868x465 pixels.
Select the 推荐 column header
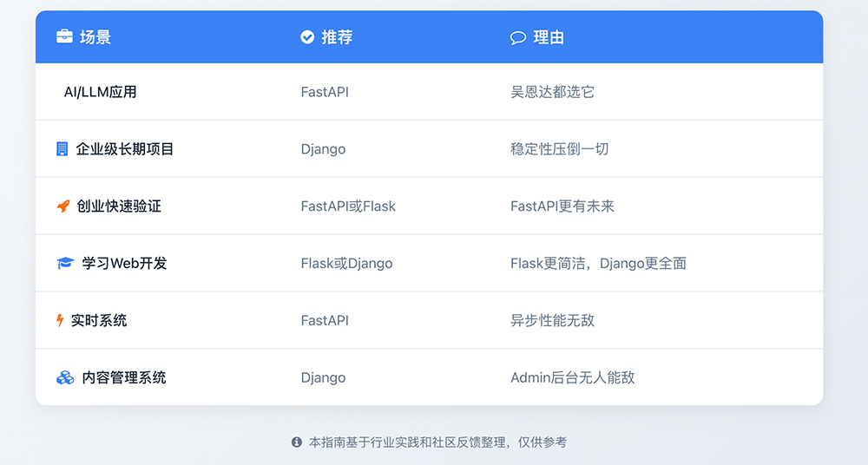coord(337,37)
